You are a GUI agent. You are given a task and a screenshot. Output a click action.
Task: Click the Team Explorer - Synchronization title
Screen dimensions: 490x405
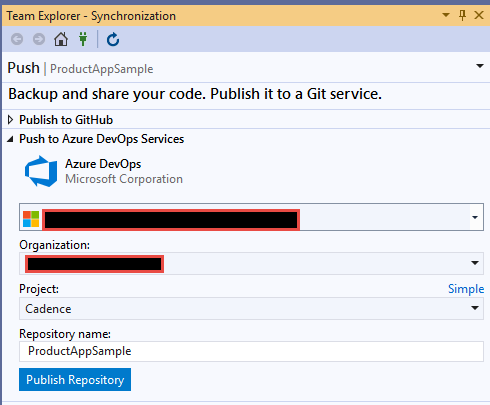coord(91,16)
